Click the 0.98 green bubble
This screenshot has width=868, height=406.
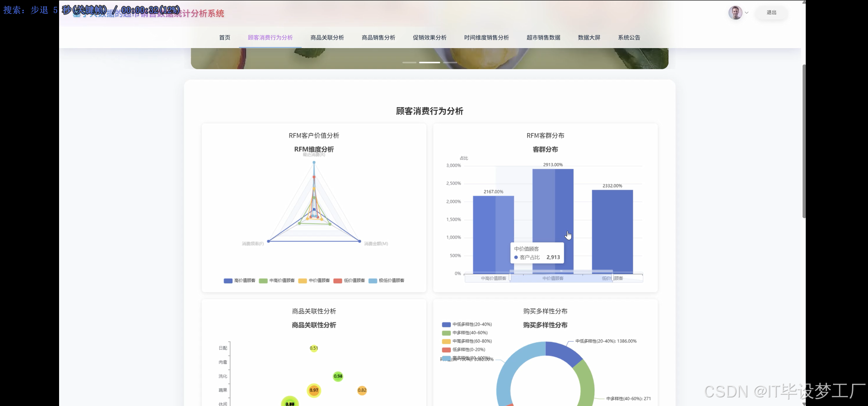point(338,376)
